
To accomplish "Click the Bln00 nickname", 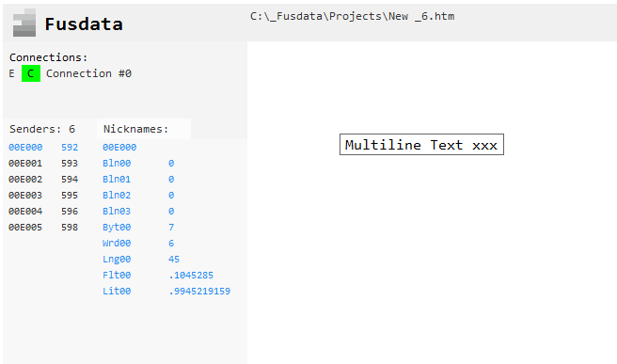I will point(117,164).
